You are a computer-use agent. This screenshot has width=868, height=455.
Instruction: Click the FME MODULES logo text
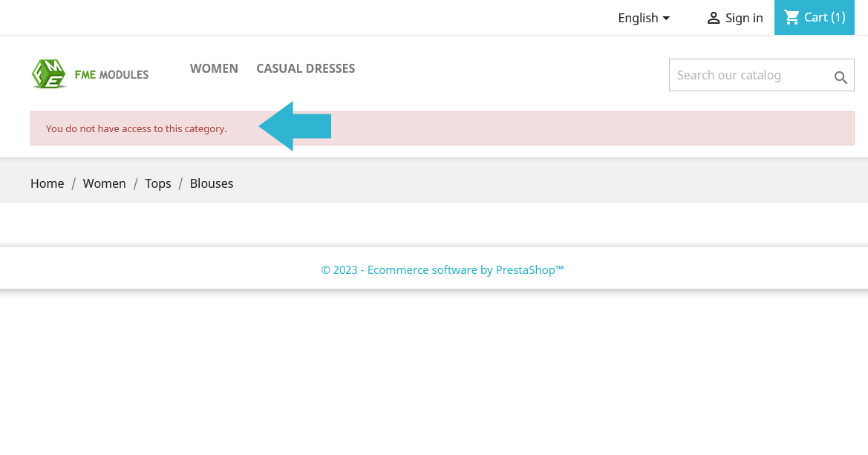[x=111, y=75]
